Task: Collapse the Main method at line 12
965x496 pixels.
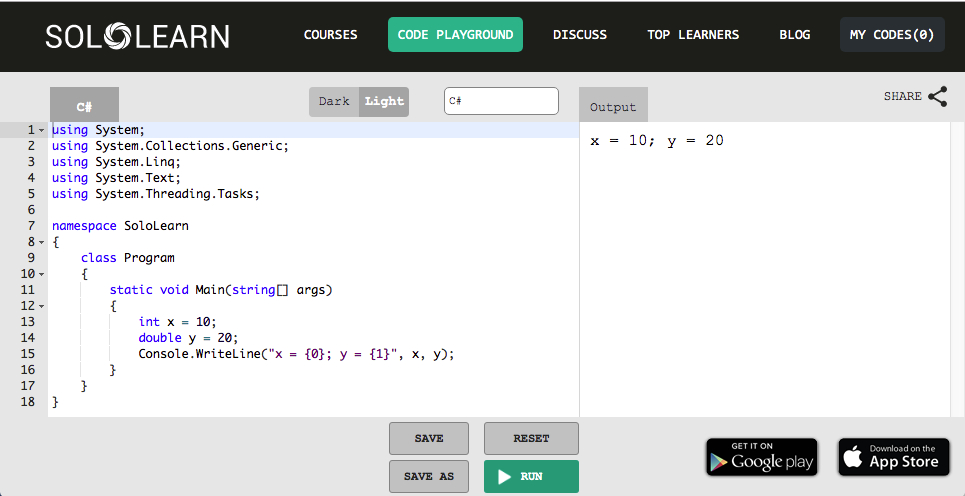Action: pos(41,306)
